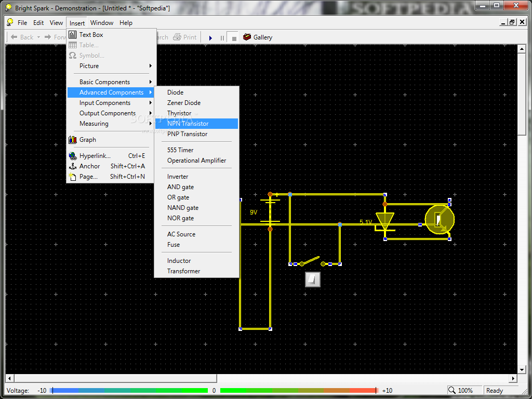Screen dimensions: 532x399
Task: Insert an Inductor
Action: tap(196, 261)
